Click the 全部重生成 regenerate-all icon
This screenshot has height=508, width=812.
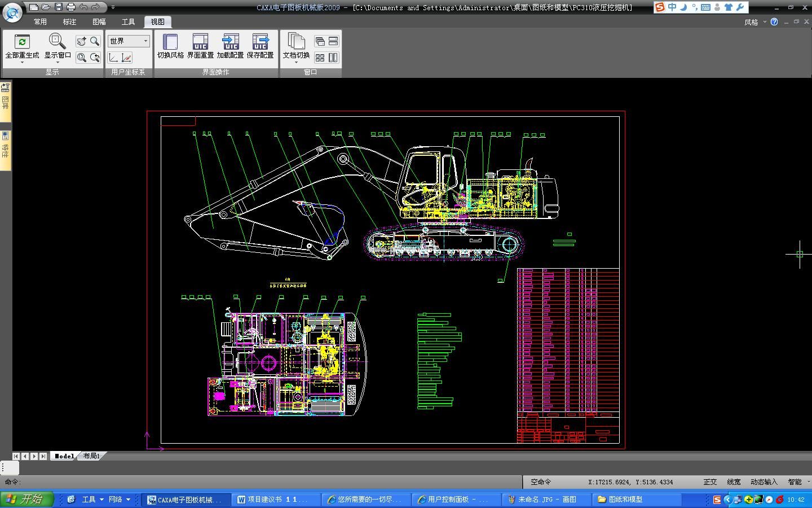[22, 42]
